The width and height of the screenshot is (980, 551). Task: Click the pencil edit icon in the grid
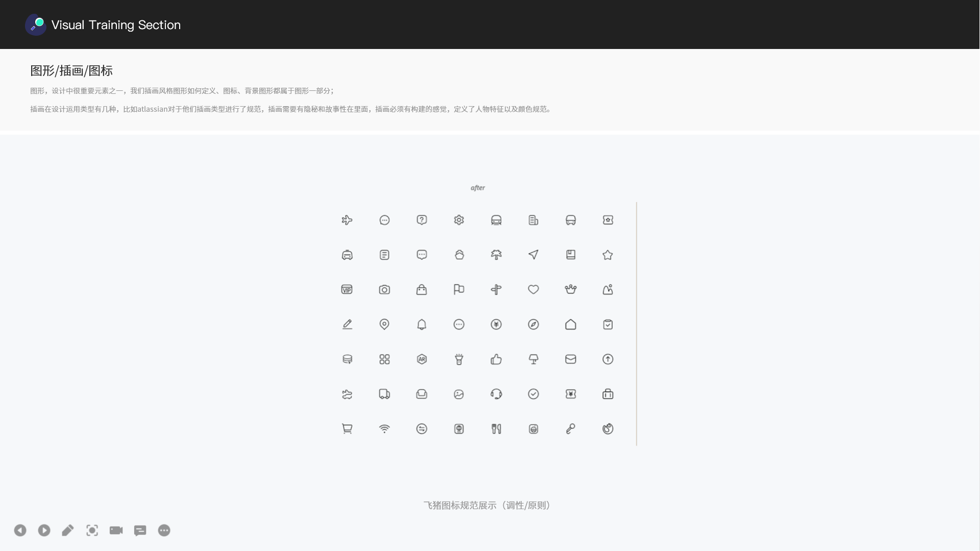coord(347,324)
